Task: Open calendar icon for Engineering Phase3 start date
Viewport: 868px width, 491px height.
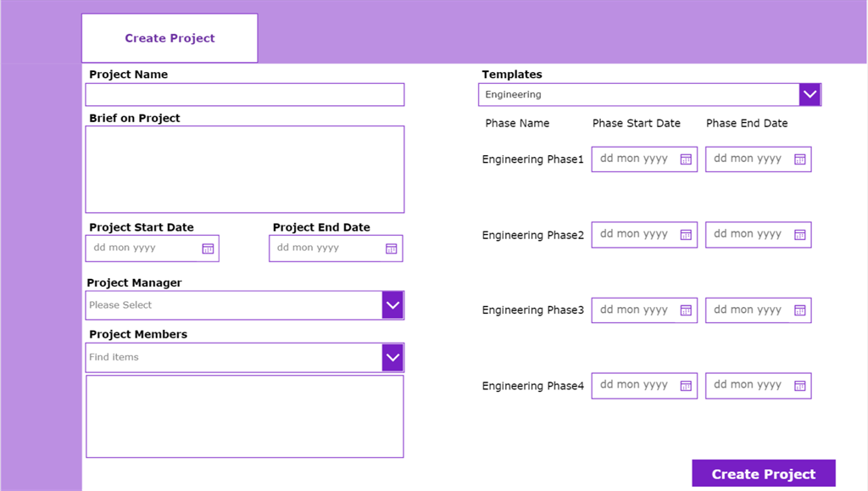Action: click(x=685, y=310)
